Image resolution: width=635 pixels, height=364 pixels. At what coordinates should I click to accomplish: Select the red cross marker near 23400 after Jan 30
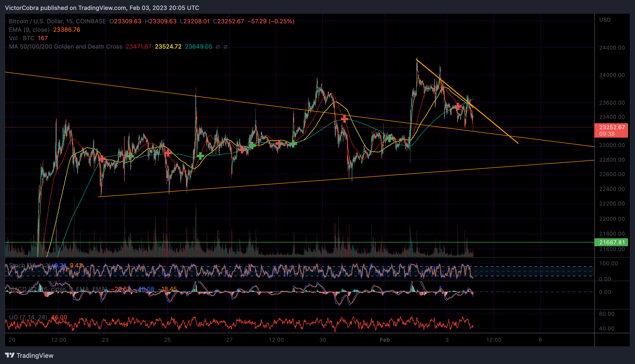coord(344,119)
